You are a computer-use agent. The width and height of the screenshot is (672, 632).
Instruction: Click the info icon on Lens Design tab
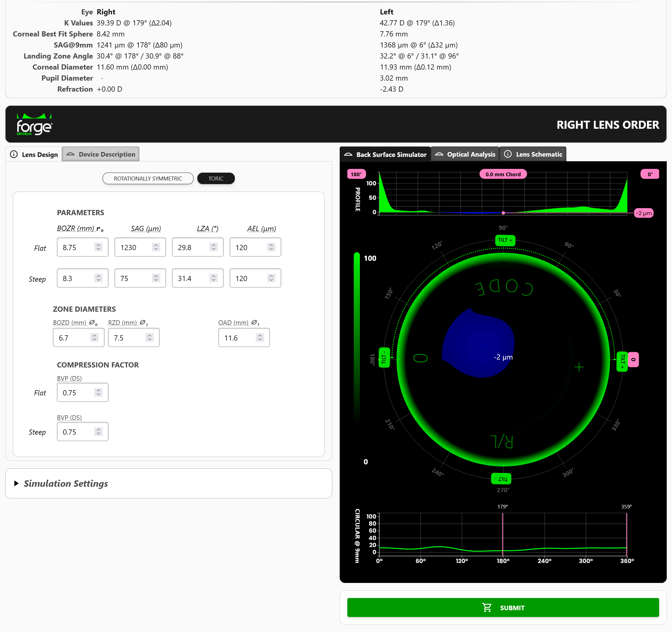[14, 154]
